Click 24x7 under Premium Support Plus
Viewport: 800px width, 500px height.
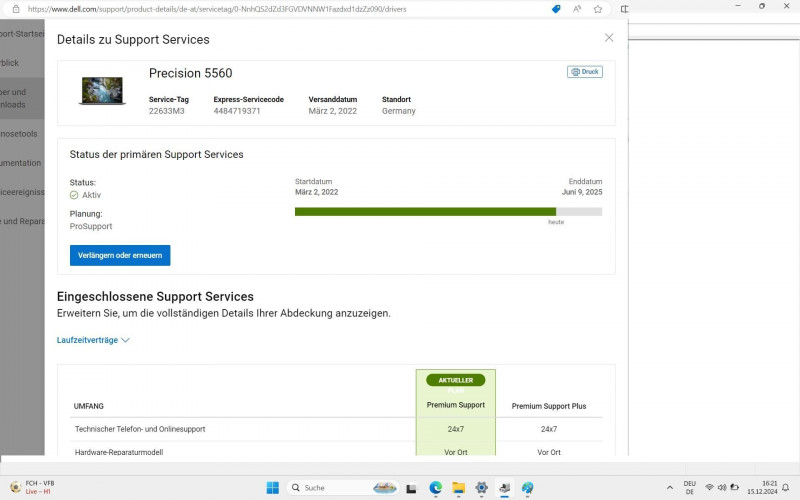point(549,429)
